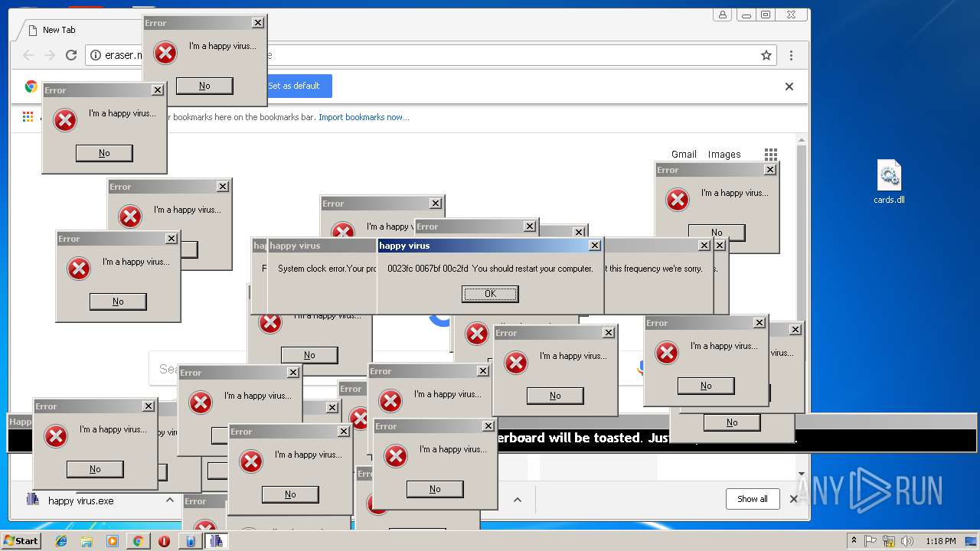The width and height of the screenshot is (980, 551).
Task: Close the Chrome downloads bar
Action: coord(794,499)
